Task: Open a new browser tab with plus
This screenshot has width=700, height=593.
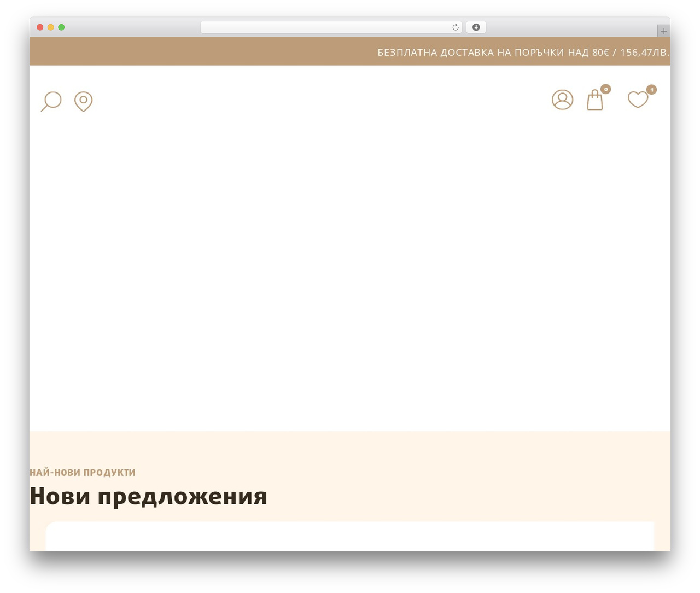Action: (x=663, y=31)
